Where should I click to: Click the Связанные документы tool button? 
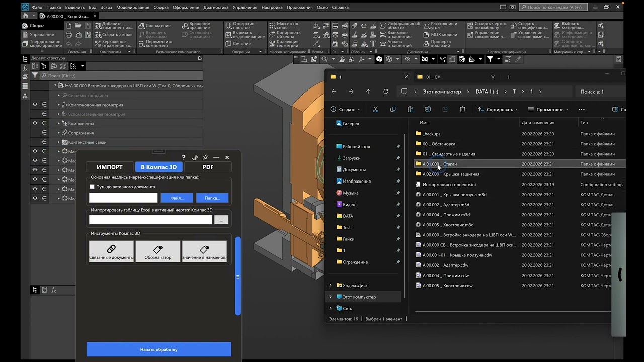(x=111, y=251)
